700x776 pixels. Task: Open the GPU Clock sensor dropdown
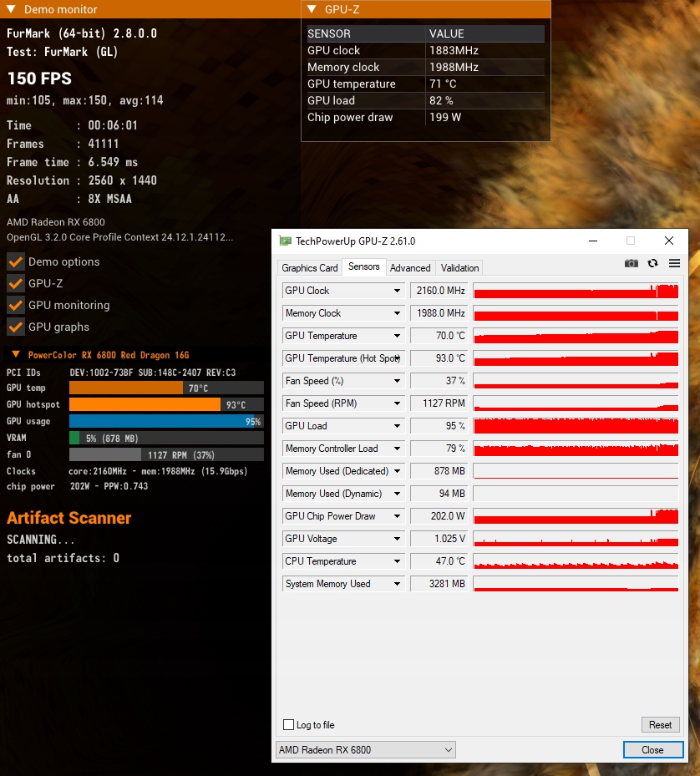point(397,291)
